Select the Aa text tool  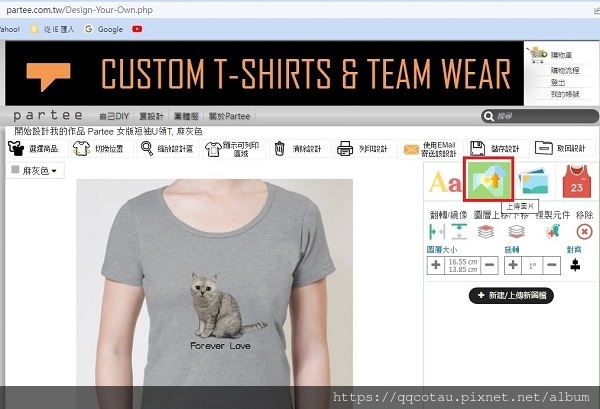click(x=445, y=181)
